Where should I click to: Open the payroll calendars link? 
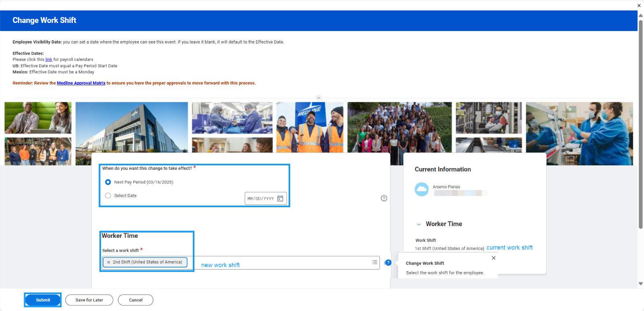tap(49, 60)
